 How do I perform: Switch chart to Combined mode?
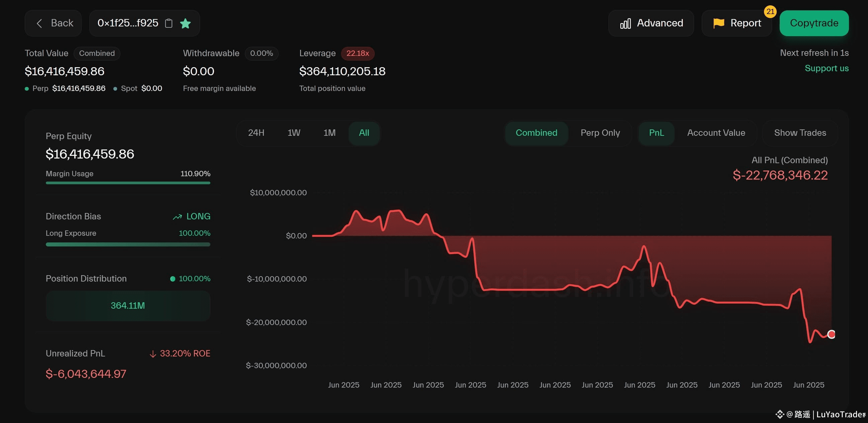[537, 133]
